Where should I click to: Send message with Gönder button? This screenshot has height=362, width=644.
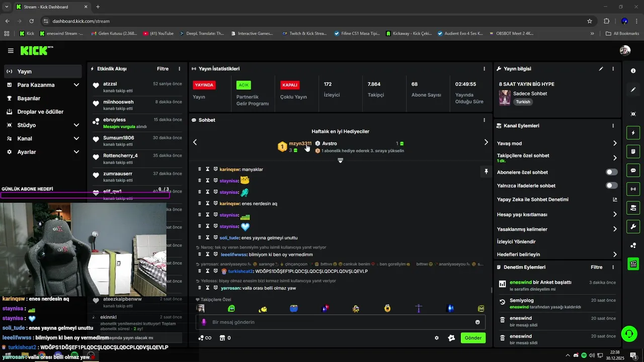(x=473, y=338)
